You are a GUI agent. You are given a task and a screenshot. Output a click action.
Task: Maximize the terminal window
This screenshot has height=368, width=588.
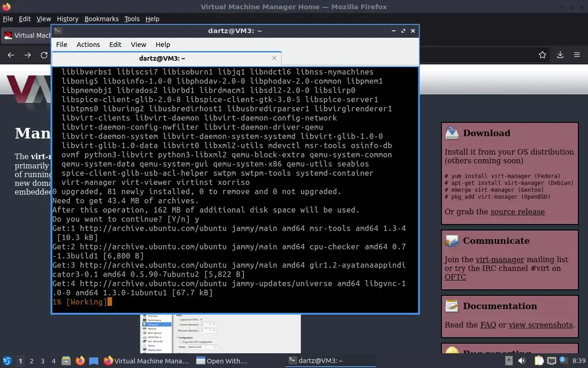click(x=403, y=31)
